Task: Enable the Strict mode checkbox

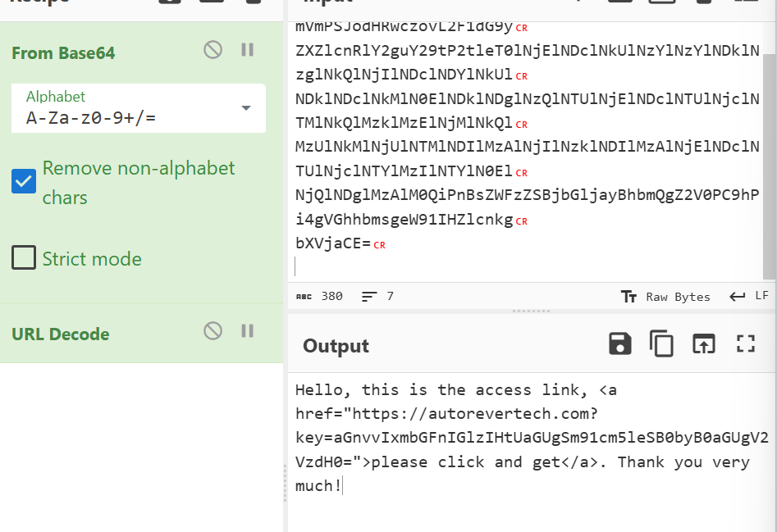Action: point(24,258)
